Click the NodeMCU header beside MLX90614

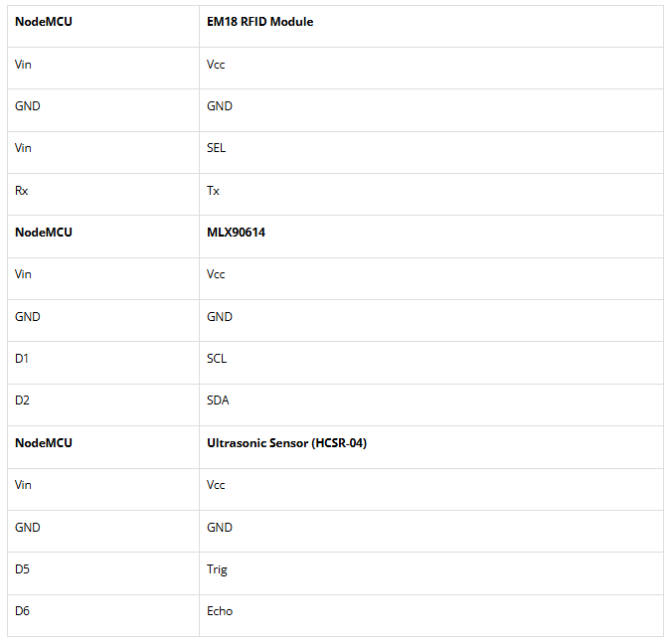pos(44,233)
